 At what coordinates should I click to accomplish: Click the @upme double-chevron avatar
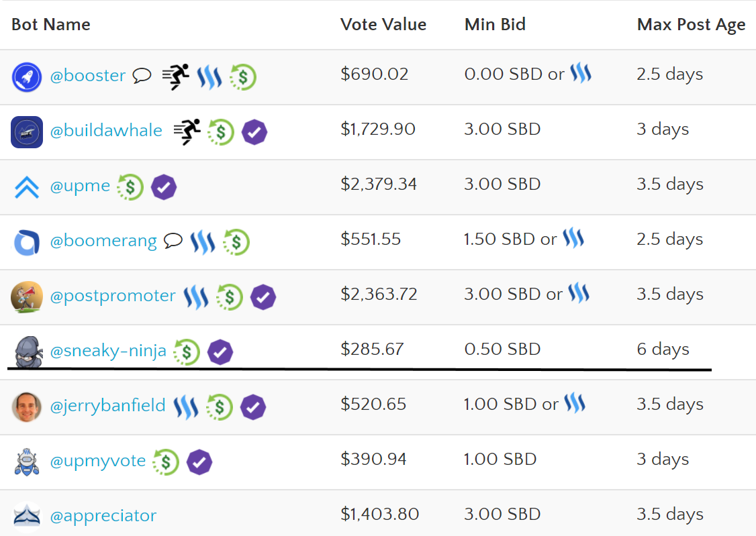[x=27, y=187]
